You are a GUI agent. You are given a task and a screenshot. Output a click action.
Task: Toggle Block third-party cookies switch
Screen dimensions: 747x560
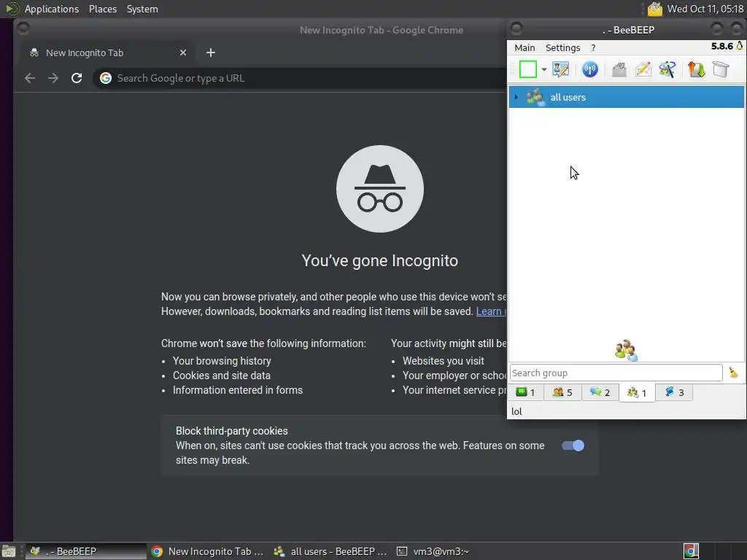(x=573, y=446)
